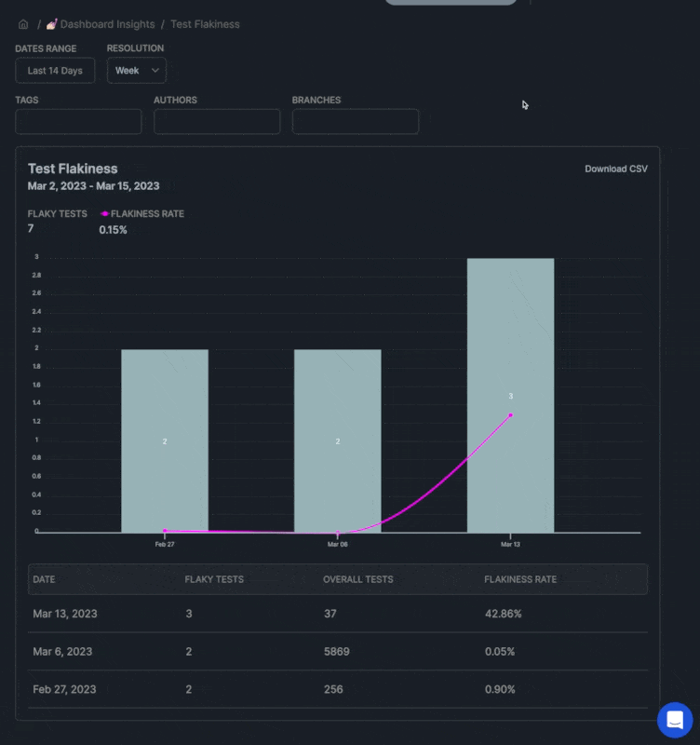This screenshot has height=745, width=700.
Task: Open the Resolution Week dropdown
Action: pyautogui.click(x=136, y=71)
